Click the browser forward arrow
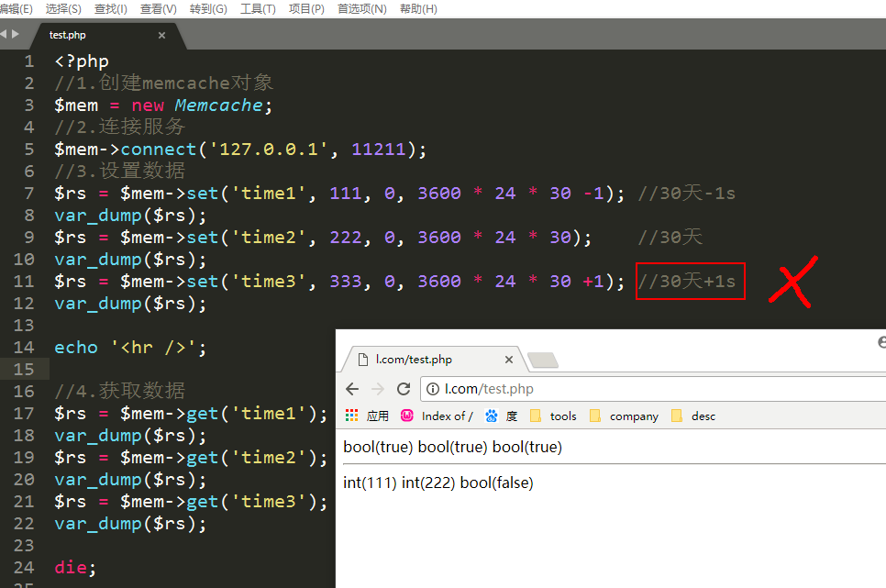 [378, 389]
